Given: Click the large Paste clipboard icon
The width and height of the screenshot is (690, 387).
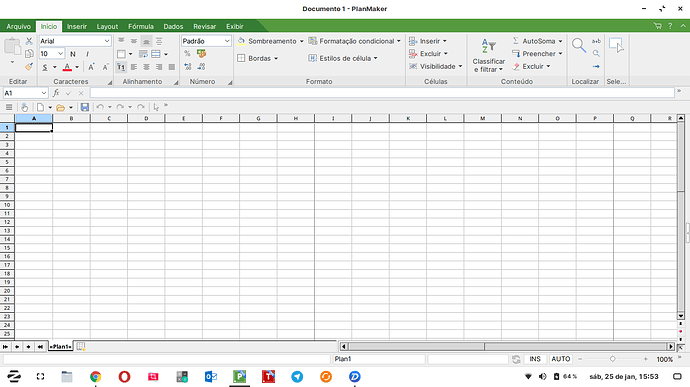Looking at the screenshot, I should tap(12, 47).
